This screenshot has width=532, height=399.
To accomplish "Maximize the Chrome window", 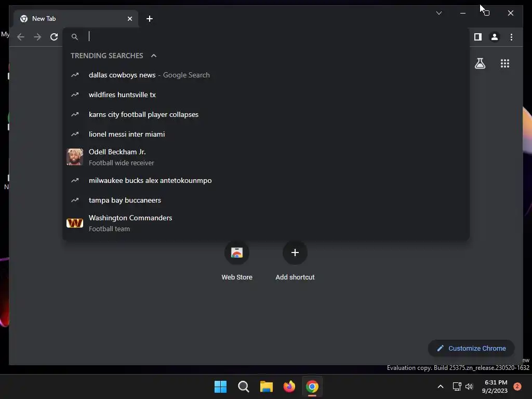I will click(486, 13).
